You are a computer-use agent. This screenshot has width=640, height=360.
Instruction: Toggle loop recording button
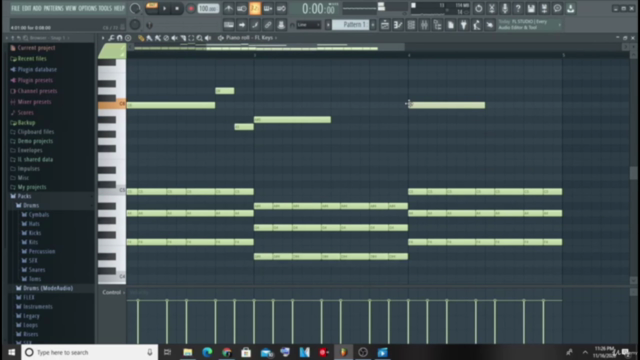pos(281,8)
